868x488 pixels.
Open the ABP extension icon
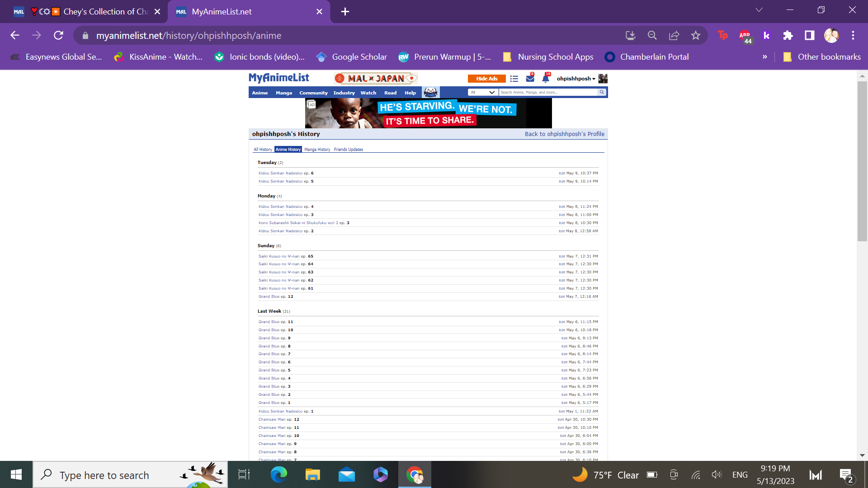click(x=745, y=36)
